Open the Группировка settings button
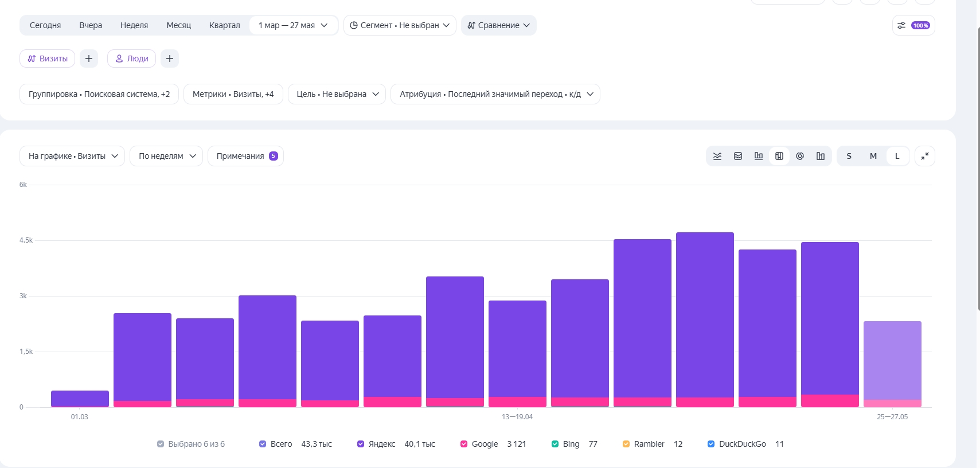This screenshot has width=980, height=468. pyautogui.click(x=99, y=94)
